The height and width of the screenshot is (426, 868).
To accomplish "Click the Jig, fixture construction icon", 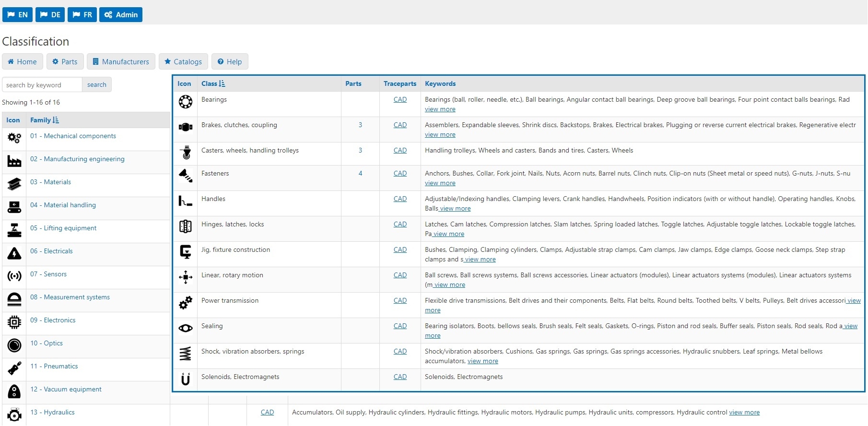I will click(186, 252).
